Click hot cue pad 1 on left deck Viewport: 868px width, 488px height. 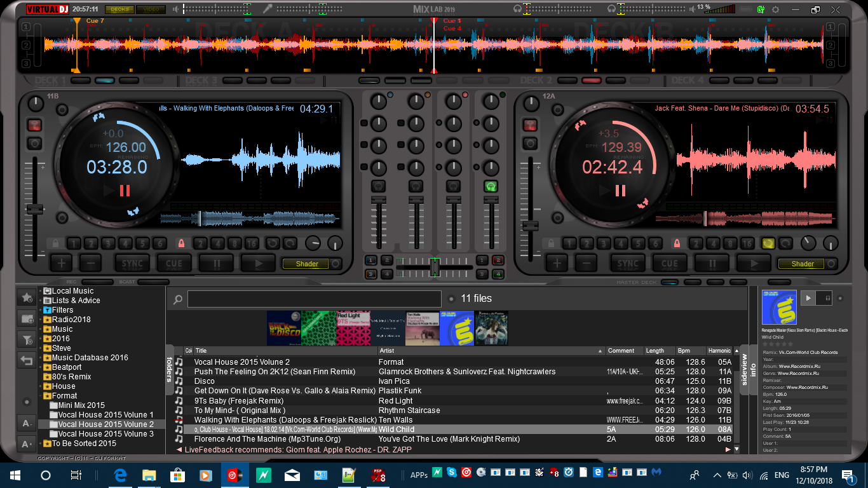74,243
